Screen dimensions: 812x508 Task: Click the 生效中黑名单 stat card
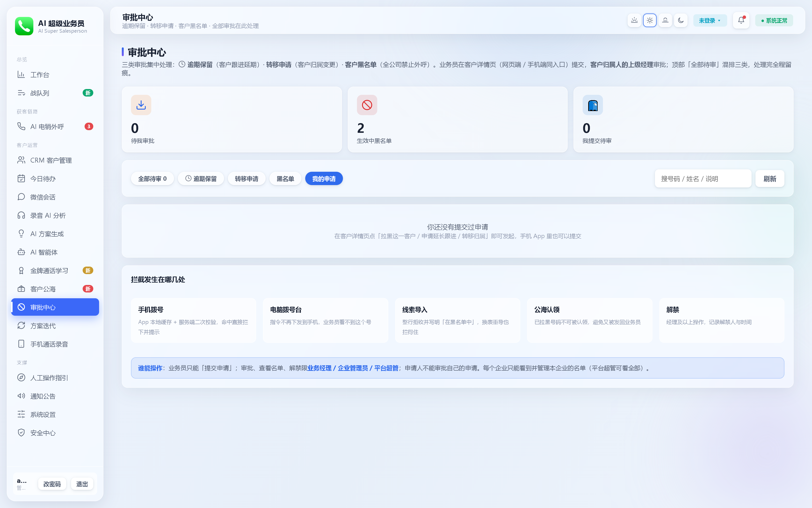pyautogui.click(x=457, y=120)
